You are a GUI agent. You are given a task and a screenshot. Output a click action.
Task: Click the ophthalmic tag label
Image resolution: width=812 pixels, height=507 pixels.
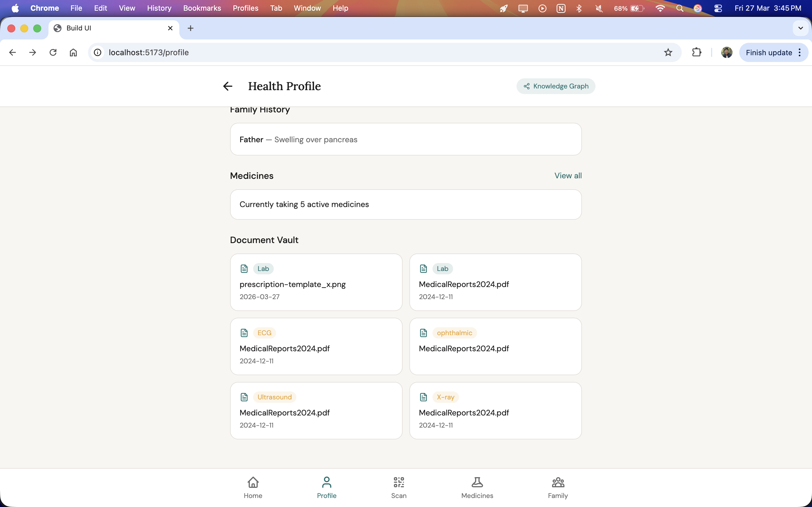pyautogui.click(x=454, y=333)
